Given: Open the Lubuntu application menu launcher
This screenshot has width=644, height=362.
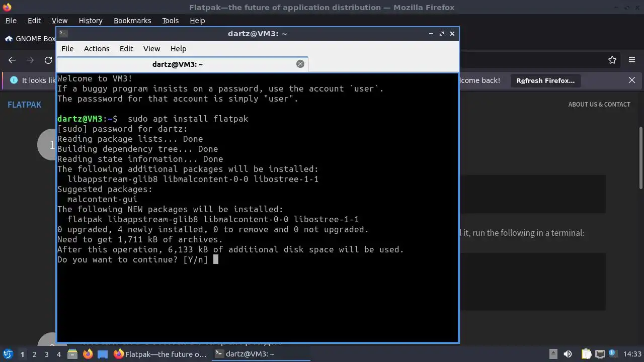Looking at the screenshot, I should 8,354.
